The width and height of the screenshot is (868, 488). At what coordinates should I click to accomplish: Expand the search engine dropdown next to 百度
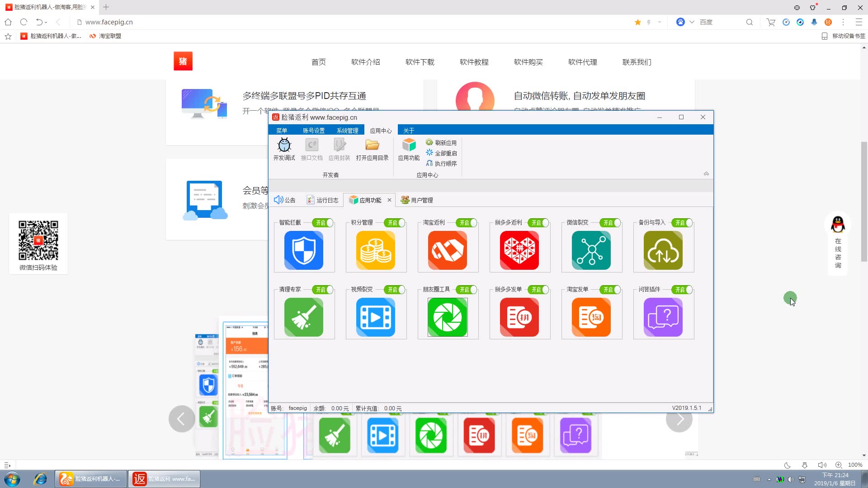[692, 22]
